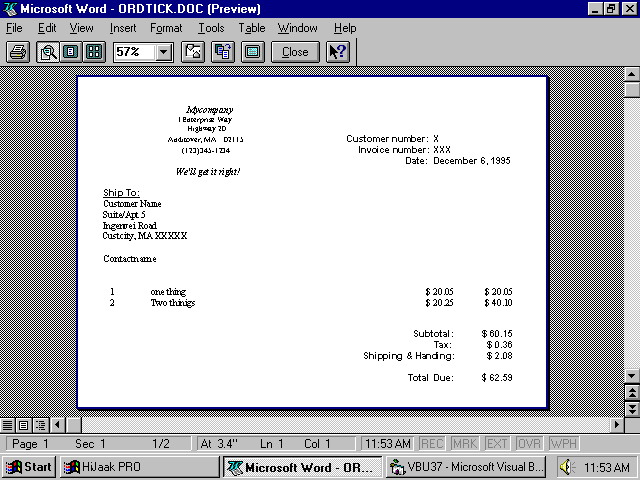Click the Previous Page double-arrow on the scrollbar
This screenshot has width=640, height=480.
[631, 393]
